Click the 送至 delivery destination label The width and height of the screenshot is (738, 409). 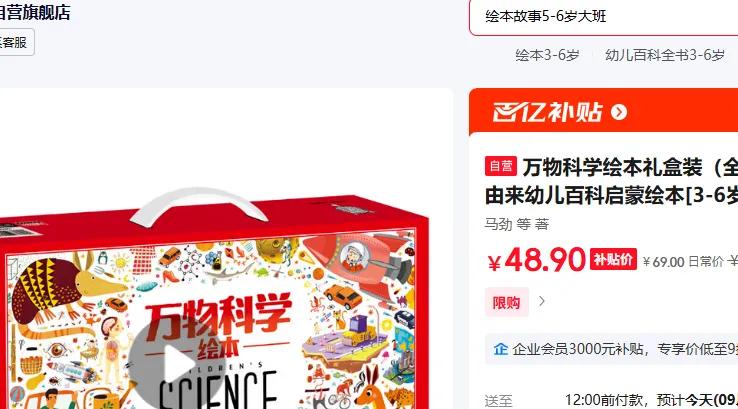coord(498,401)
